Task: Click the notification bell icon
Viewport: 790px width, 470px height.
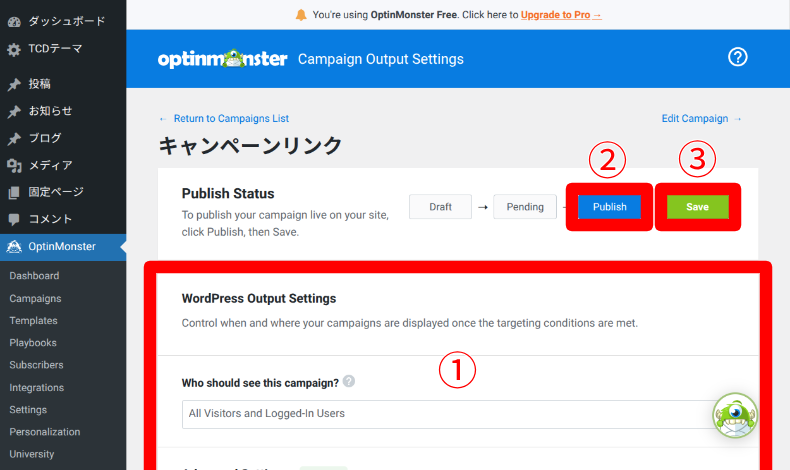Action: [x=301, y=15]
